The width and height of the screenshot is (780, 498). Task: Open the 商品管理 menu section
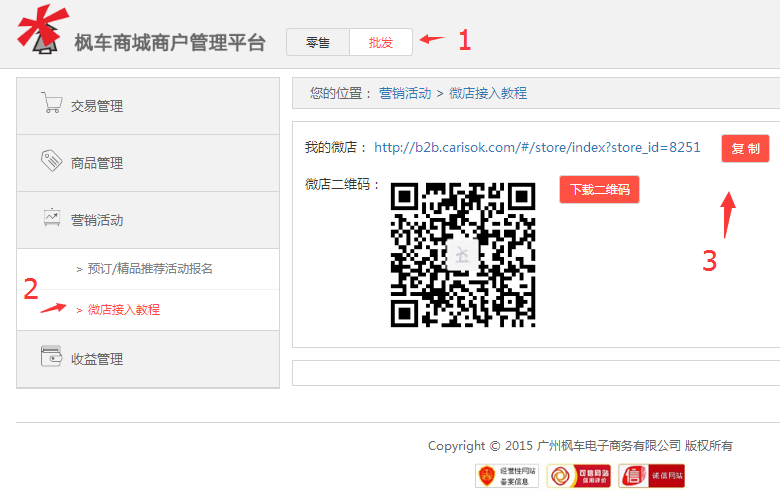pyautogui.click(x=148, y=163)
